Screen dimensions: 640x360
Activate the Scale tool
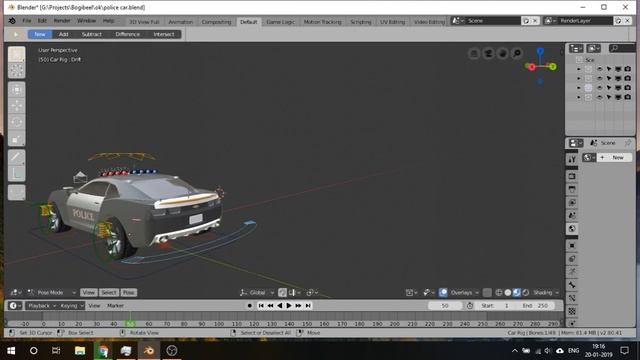coord(17,138)
